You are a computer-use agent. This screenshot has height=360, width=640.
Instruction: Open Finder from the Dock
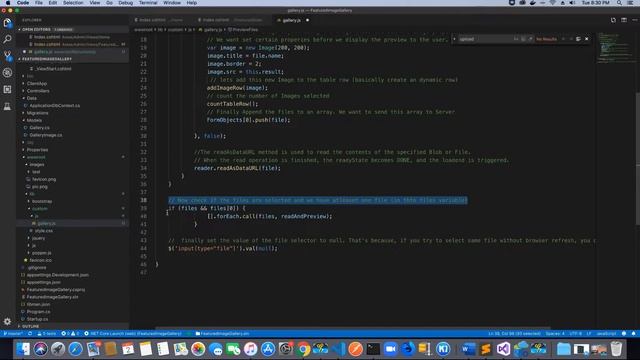[23, 349]
